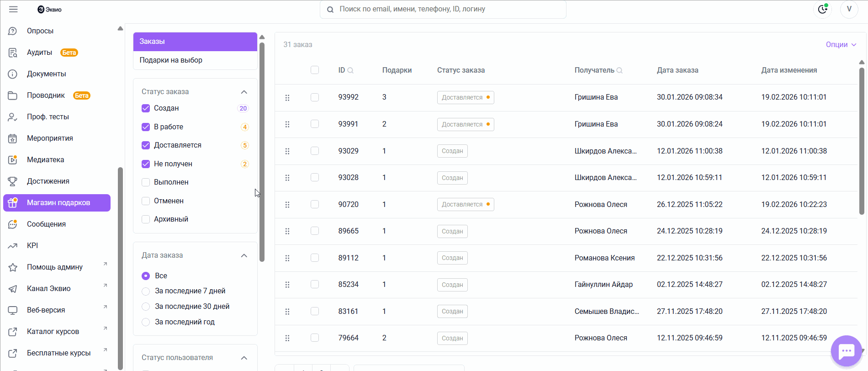This screenshot has height=371, width=868.
Task: Click the Медиатека sidebar icon
Action: 13,160
